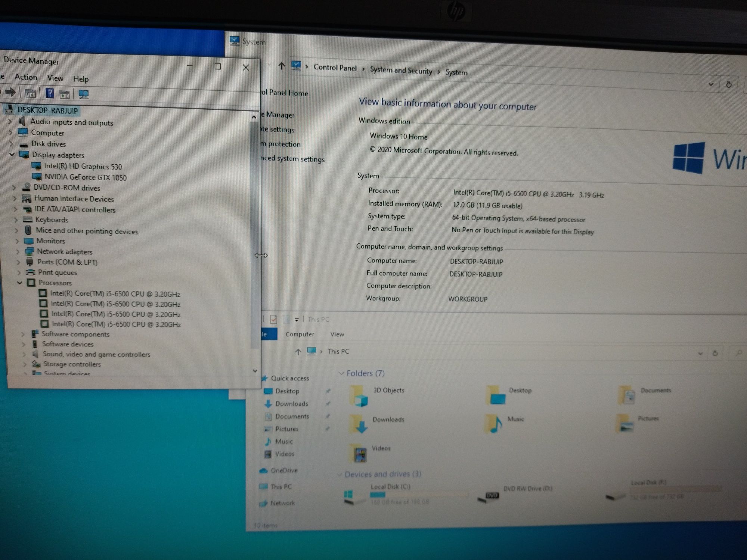747x560 pixels.
Task: Click the blue Help question mark toolbar icon
Action: tap(50, 93)
